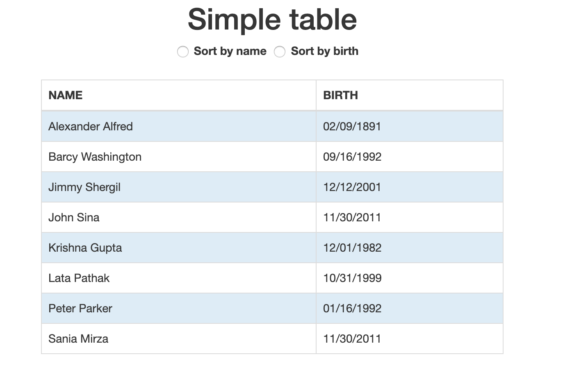Click the Alexander Alfred name cell

[91, 126]
